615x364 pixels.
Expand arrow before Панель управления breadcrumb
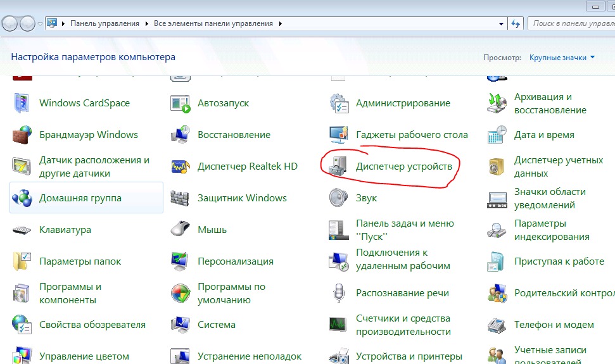(x=63, y=24)
